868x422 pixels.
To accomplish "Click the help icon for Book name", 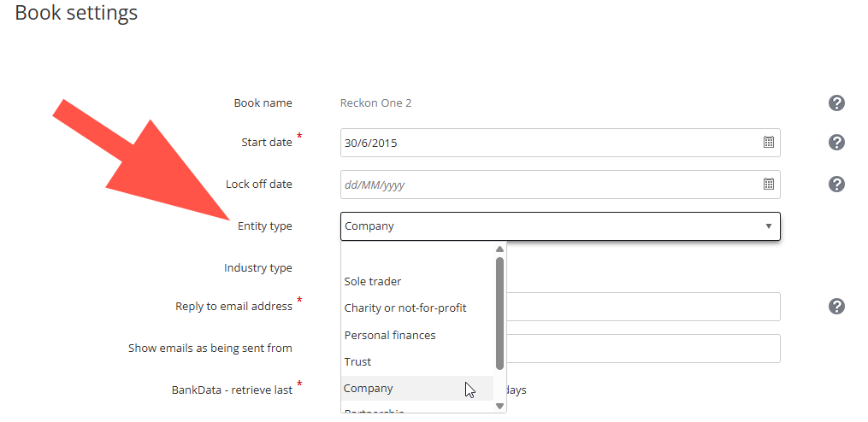I will point(836,103).
